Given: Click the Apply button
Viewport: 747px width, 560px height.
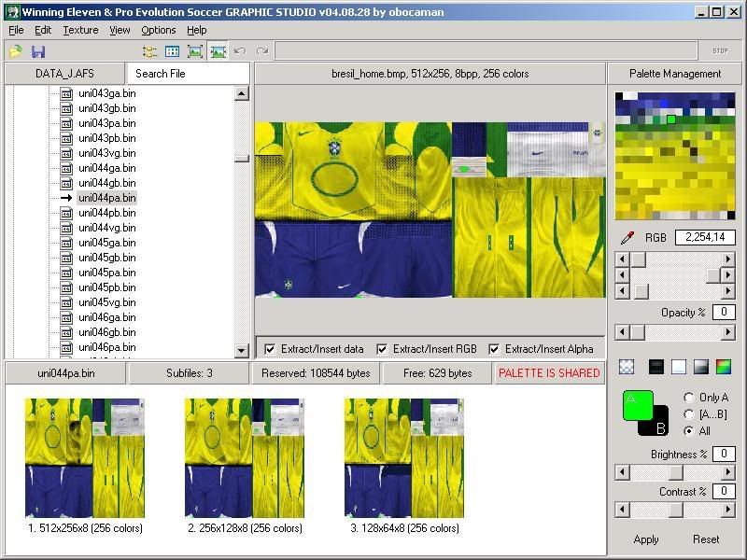Looking at the screenshot, I should coord(646,539).
